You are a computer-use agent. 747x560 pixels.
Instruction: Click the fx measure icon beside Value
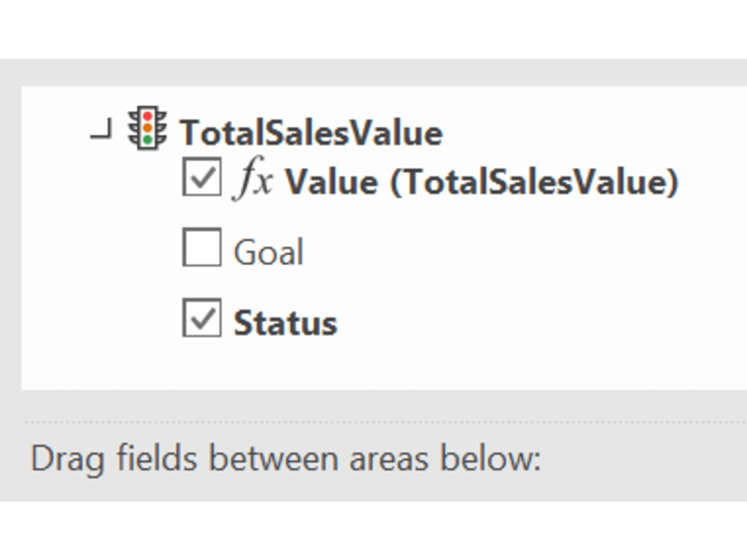coord(253,180)
